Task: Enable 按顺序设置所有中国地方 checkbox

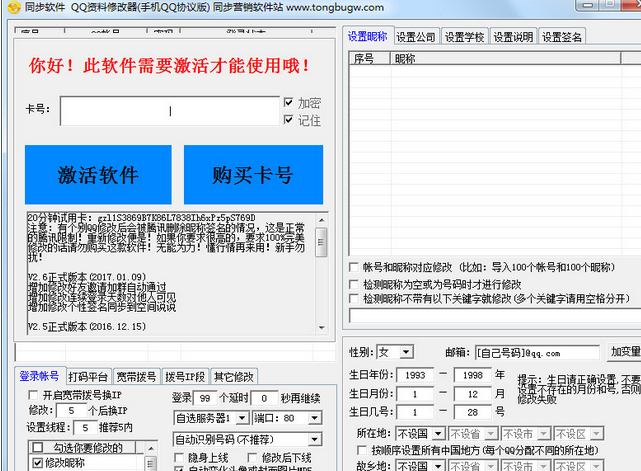Action: [361, 450]
